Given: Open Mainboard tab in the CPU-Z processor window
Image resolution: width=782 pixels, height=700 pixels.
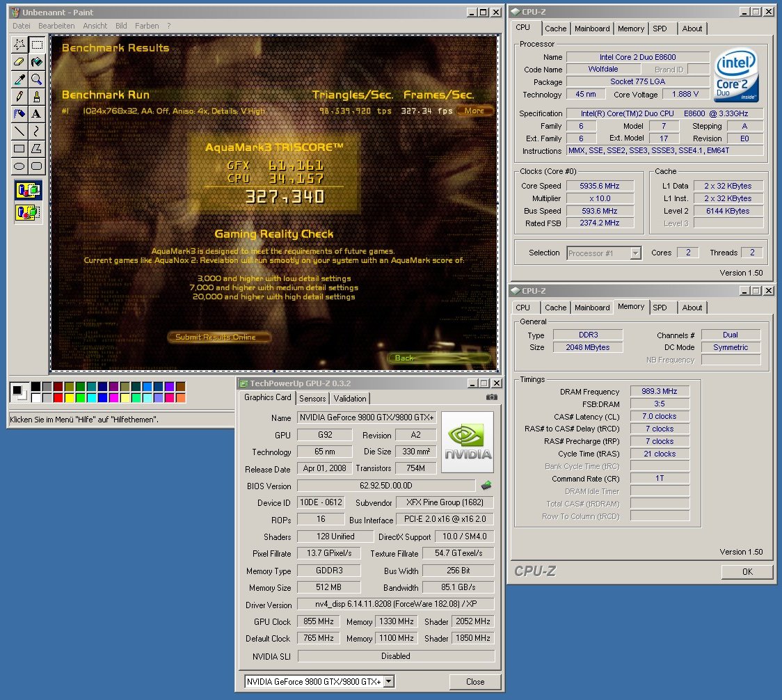Looking at the screenshot, I should tap(592, 29).
